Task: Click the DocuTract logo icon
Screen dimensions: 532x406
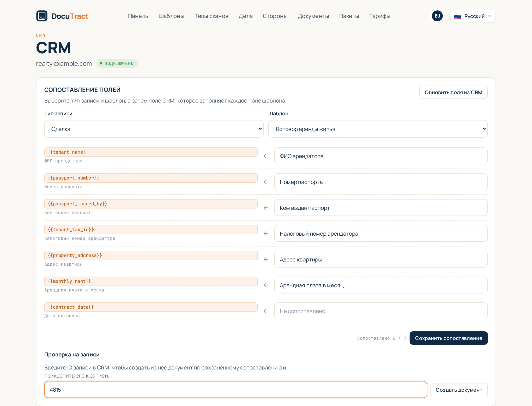Action: coord(42,16)
